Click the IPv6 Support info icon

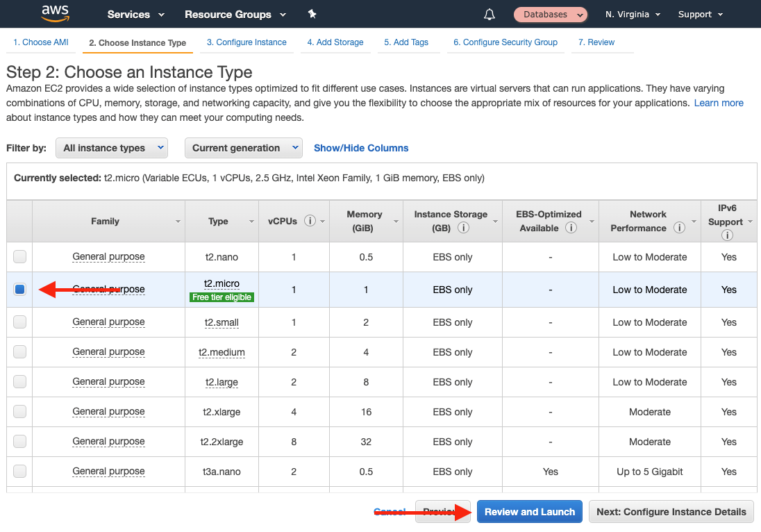(728, 235)
